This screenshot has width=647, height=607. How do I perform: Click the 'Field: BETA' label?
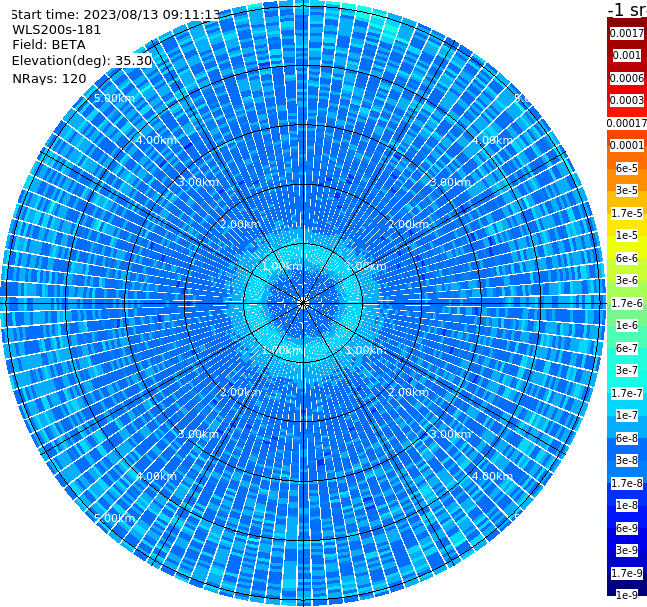[x=49, y=45]
